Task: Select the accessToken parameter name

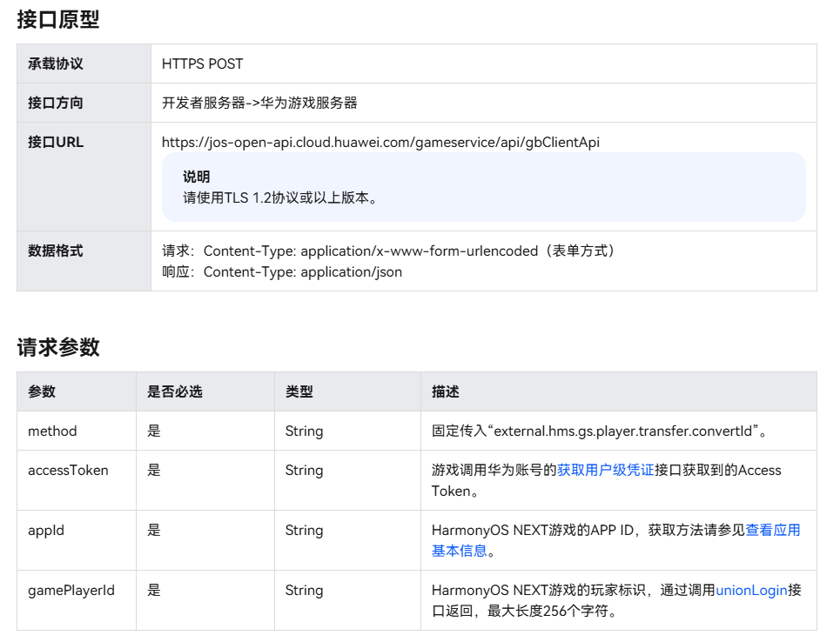Action: tap(69, 470)
